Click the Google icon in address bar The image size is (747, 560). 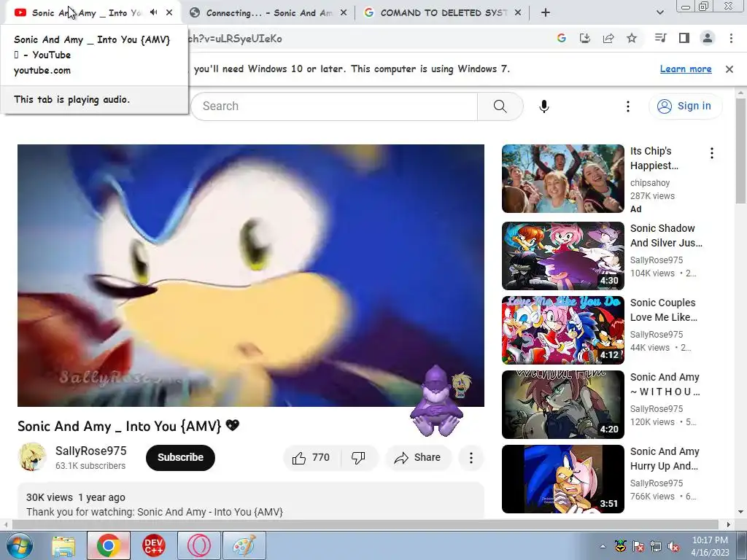[x=561, y=38]
